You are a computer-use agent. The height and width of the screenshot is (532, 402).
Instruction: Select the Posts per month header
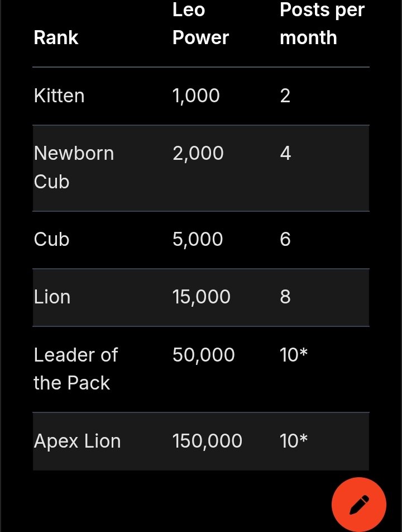322,23
